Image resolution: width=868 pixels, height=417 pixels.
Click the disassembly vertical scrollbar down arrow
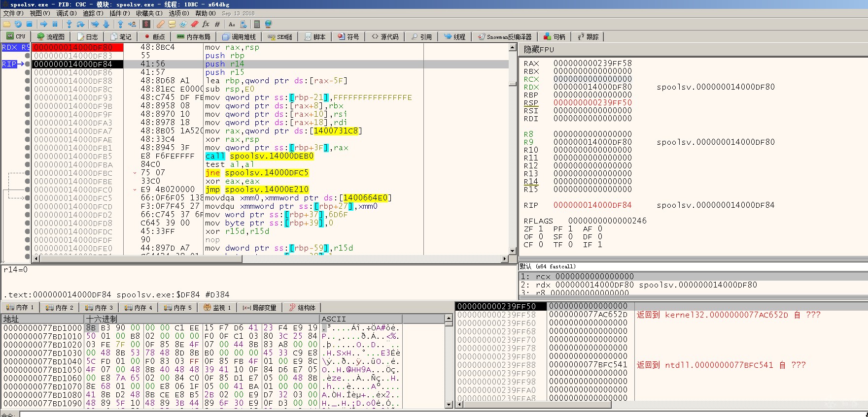513,251
